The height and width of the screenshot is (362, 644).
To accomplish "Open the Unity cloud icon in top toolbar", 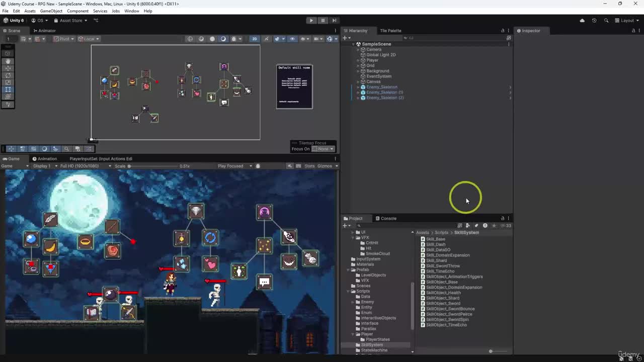I will pos(582,21).
